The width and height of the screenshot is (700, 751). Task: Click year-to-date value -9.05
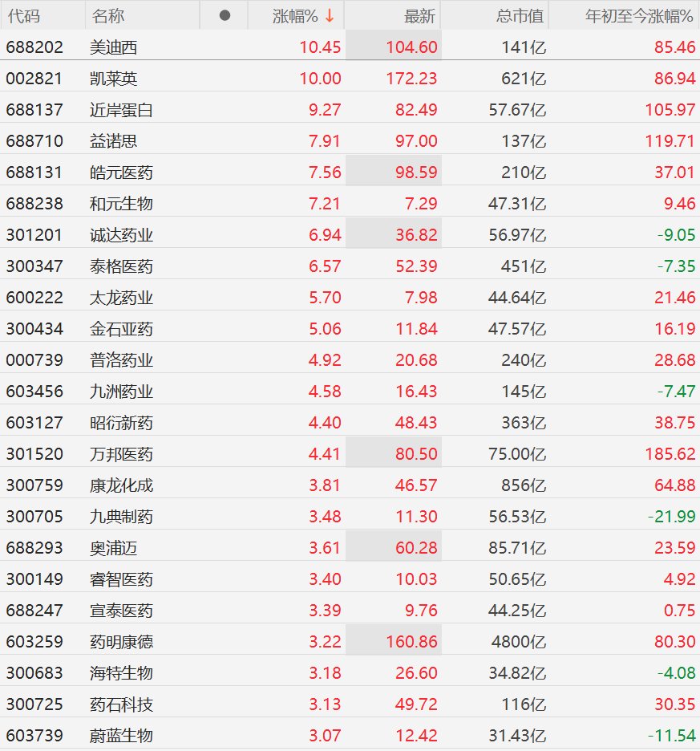click(676, 234)
